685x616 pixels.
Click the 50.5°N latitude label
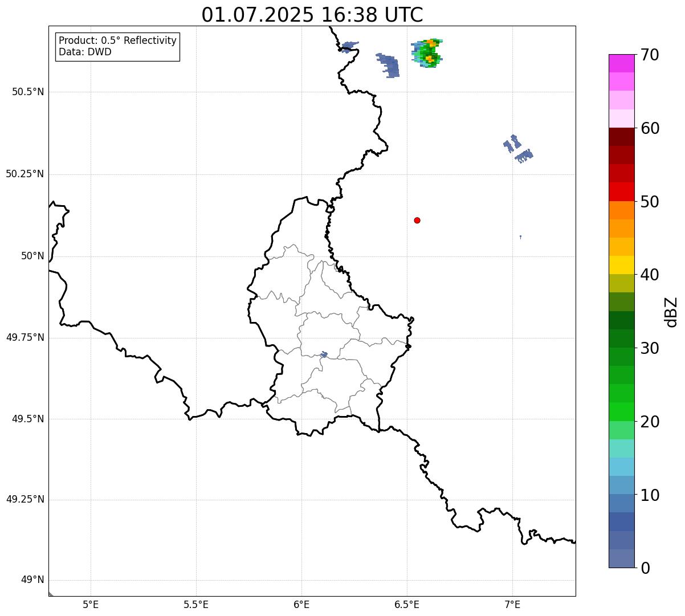pyautogui.click(x=28, y=92)
